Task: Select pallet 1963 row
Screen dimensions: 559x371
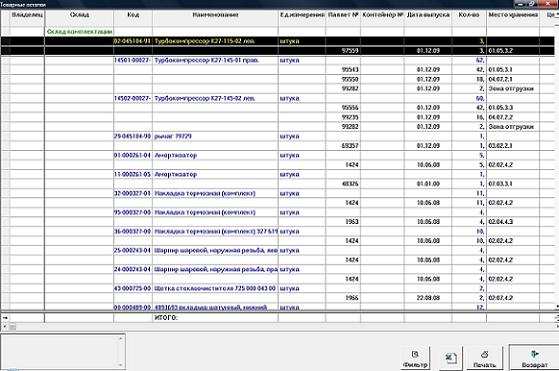Action: pos(278,222)
